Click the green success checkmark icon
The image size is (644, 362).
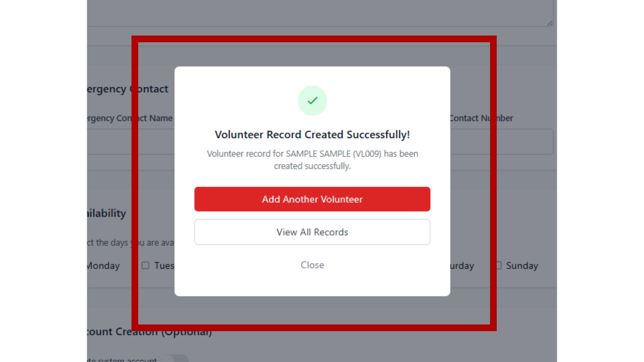point(312,100)
